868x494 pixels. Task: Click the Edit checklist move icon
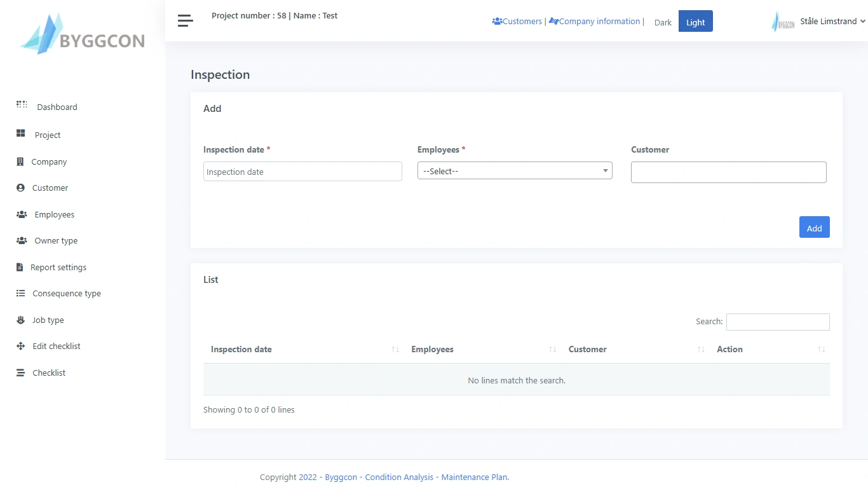coord(20,346)
